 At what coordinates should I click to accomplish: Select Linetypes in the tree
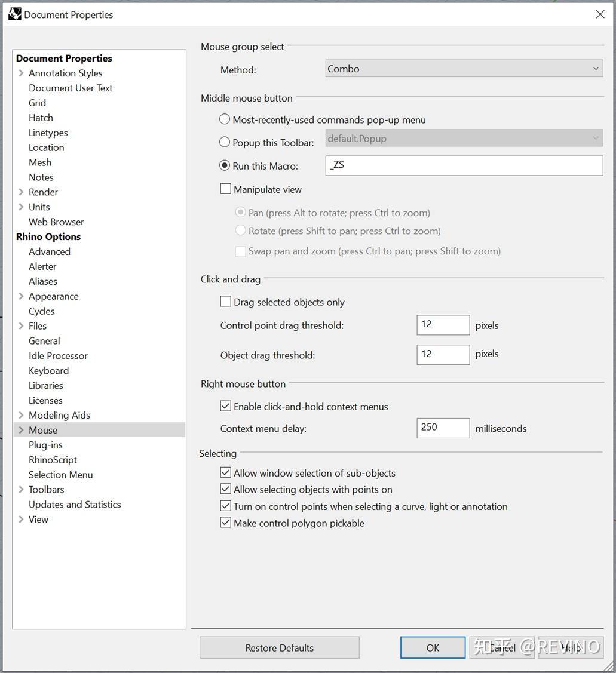[x=48, y=133]
